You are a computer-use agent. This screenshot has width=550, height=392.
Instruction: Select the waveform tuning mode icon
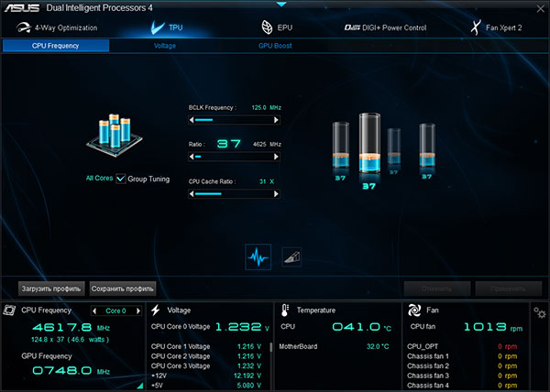tap(258, 256)
